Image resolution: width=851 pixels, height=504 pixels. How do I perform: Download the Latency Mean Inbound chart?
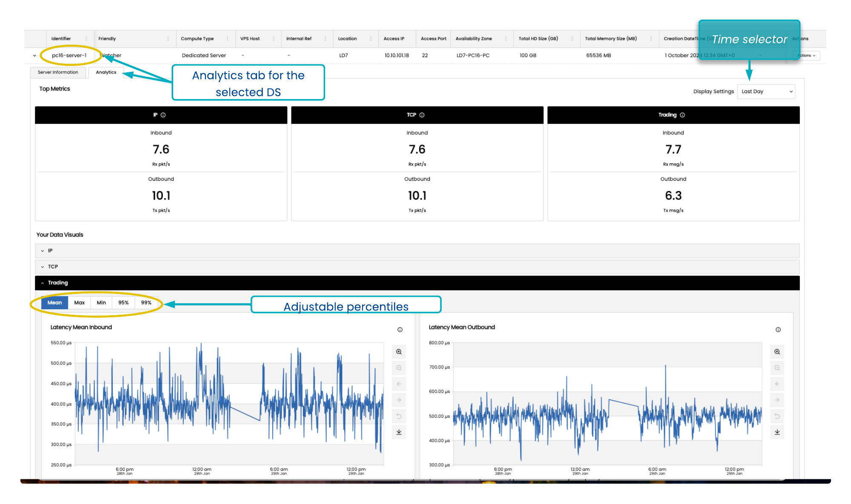click(x=399, y=432)
